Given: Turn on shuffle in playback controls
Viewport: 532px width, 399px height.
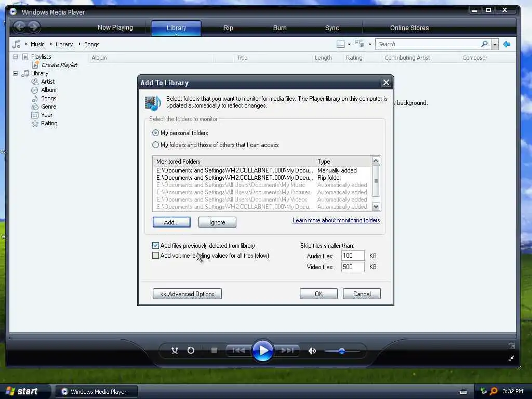Looking at the screenshot, I should coord(175,351).
